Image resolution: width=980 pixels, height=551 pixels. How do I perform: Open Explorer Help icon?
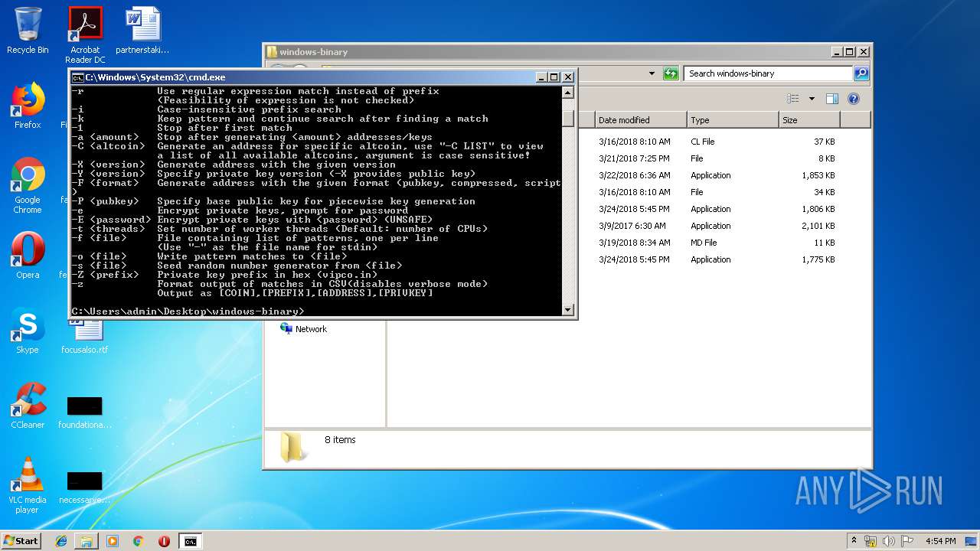pyautogui.click(x=854, y=99)
